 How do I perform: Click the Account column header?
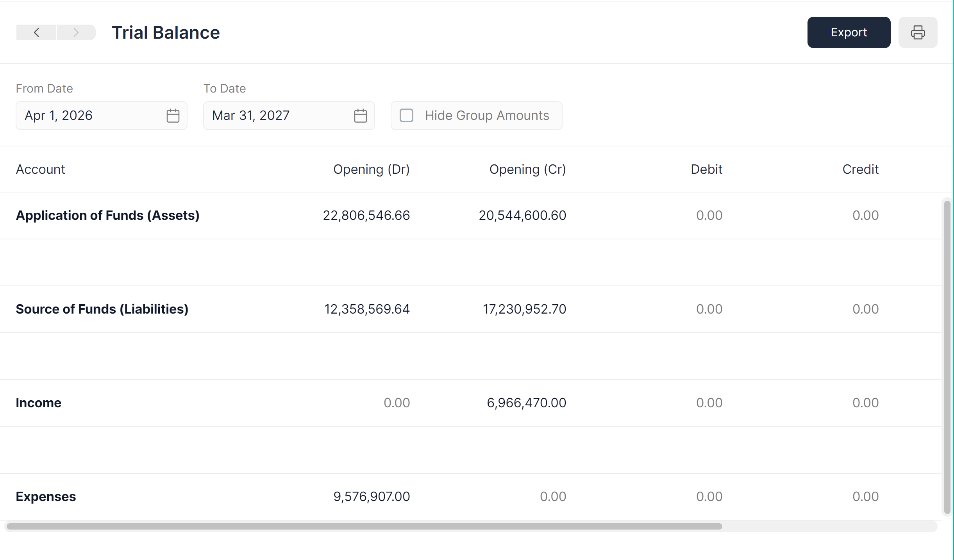pyautogui.click(x=40, y=169)
